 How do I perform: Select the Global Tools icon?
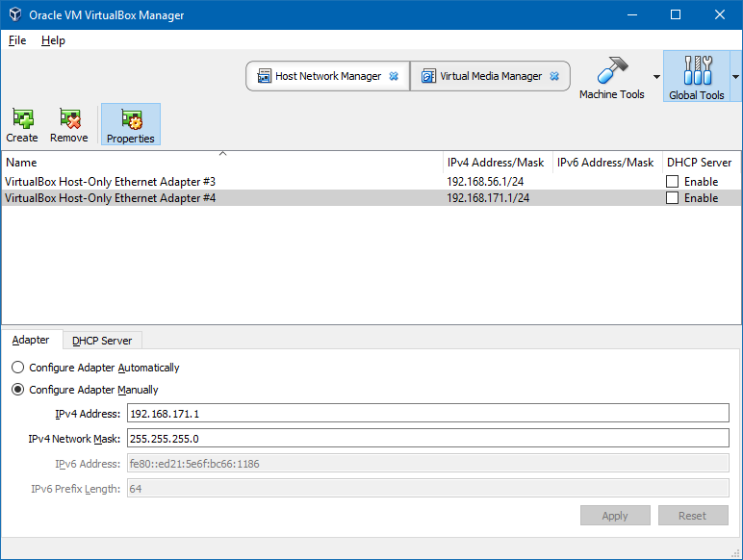point(697,71)
